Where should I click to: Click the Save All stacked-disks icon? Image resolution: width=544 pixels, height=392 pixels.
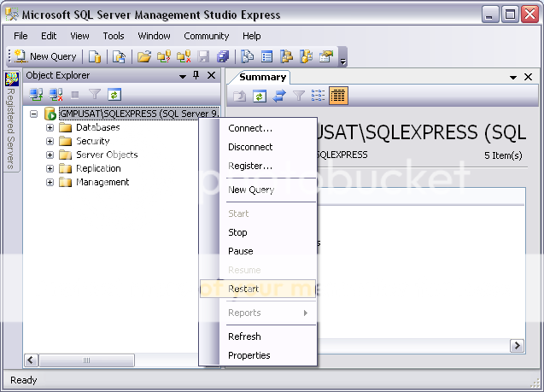(223, 56)
